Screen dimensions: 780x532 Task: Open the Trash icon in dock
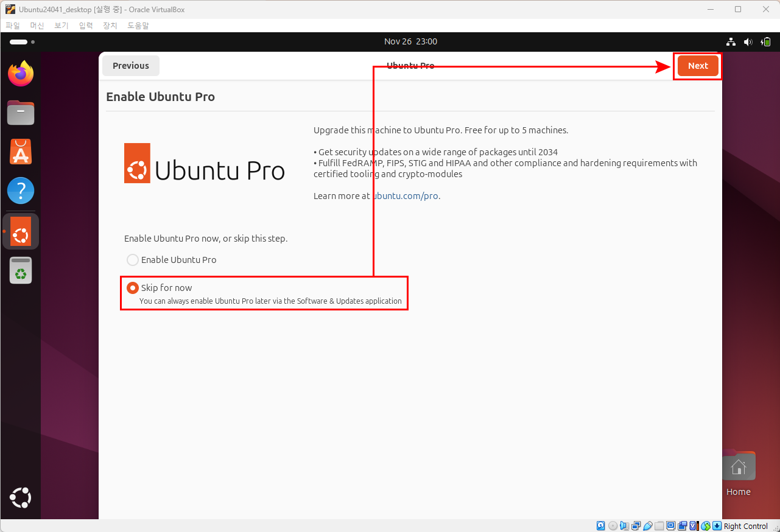[x=21, y=270]
